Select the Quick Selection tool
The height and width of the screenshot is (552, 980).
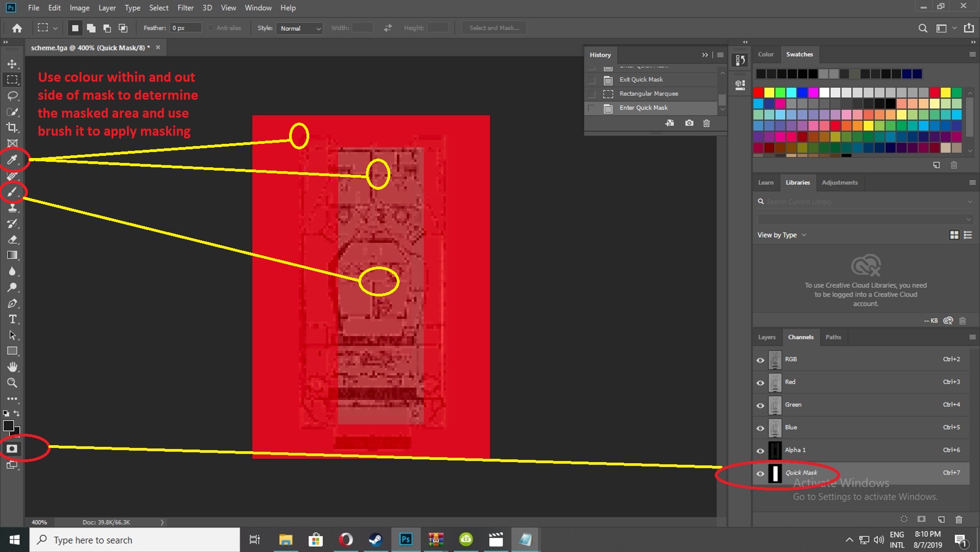point(12,112)
